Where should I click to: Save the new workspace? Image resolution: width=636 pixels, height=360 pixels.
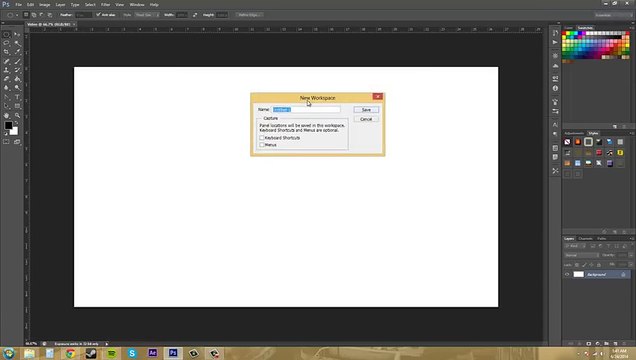tap(366, 110)
